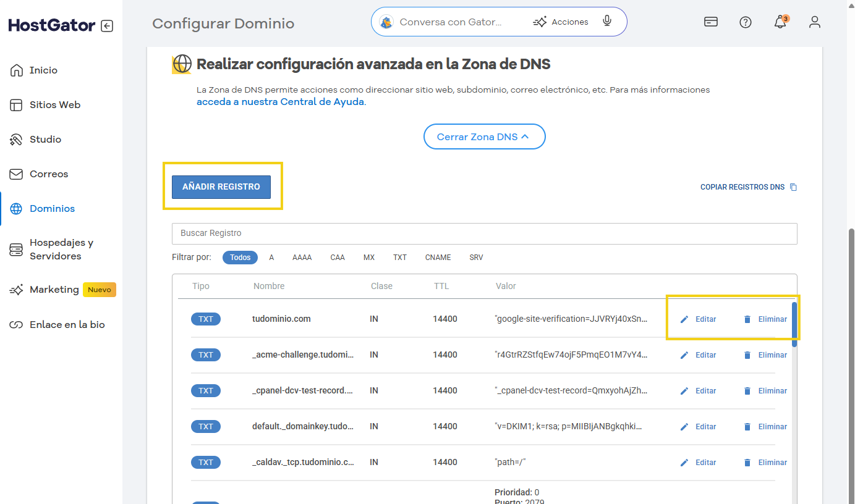The image size is (855, 504).
Task: Open notifications from the bell icon
Action: 780,22
